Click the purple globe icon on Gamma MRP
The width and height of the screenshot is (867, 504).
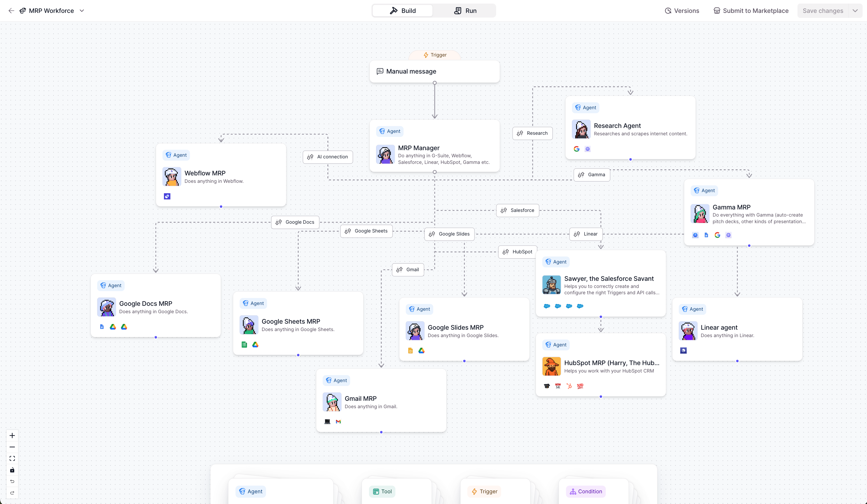tap(728, 235)
